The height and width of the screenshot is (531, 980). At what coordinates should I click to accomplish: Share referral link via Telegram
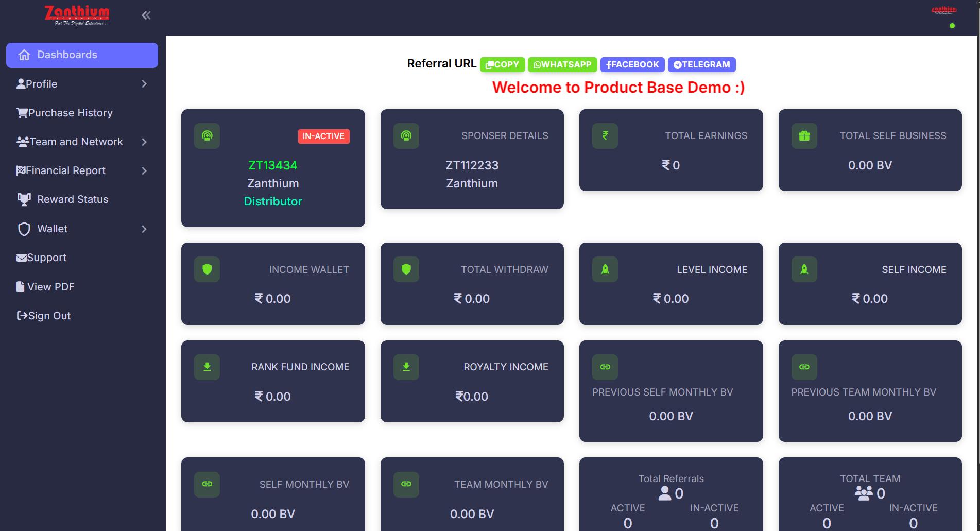[x=702, y=64]
